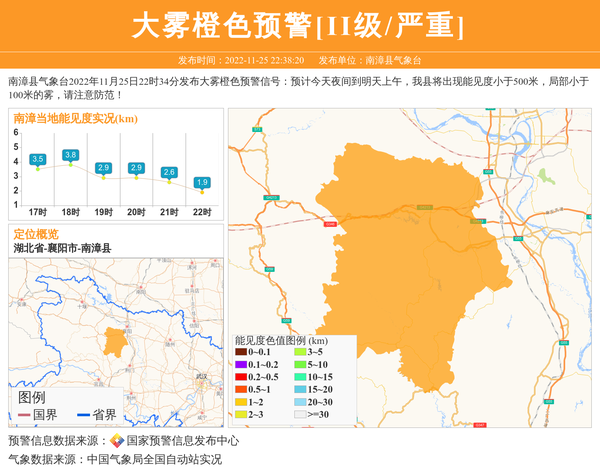Click the National Early Warning Center logo icon
Screen dimensions: 600x471
click(x=116, y=440)
